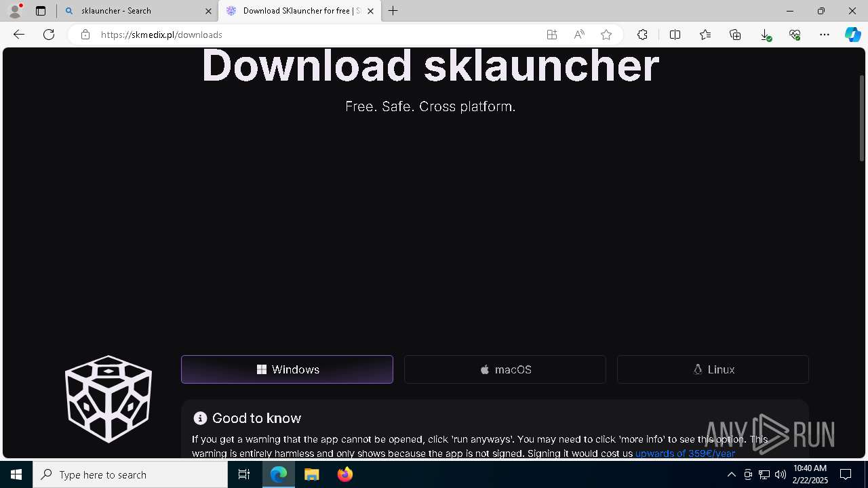Open the tab actions menu icon
Image resolution: width=868 pixels, height=488 pixels.
pyautogui.click(x=41, y=11)
